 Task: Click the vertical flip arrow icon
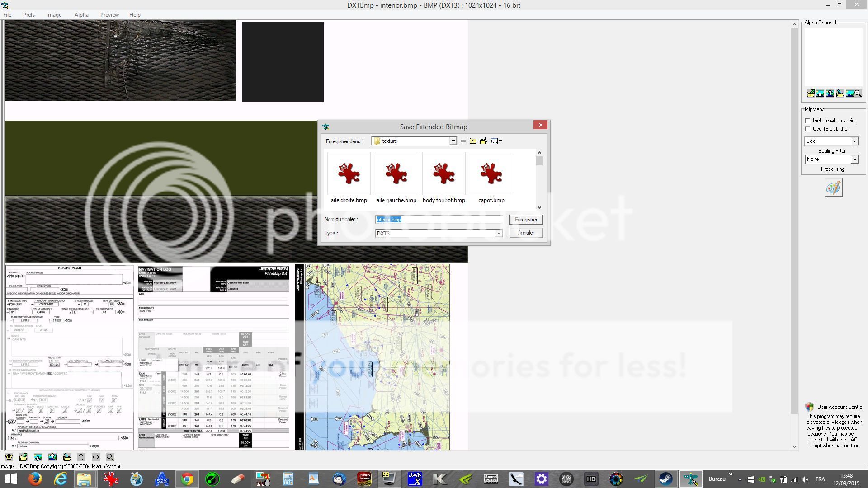coord(81,457)
